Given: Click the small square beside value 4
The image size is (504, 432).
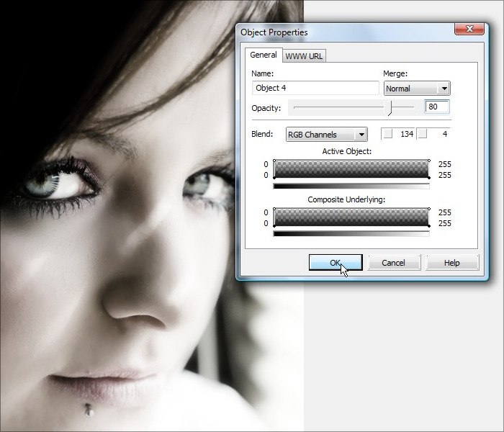Looking at the screenshot, I should 423,135.
